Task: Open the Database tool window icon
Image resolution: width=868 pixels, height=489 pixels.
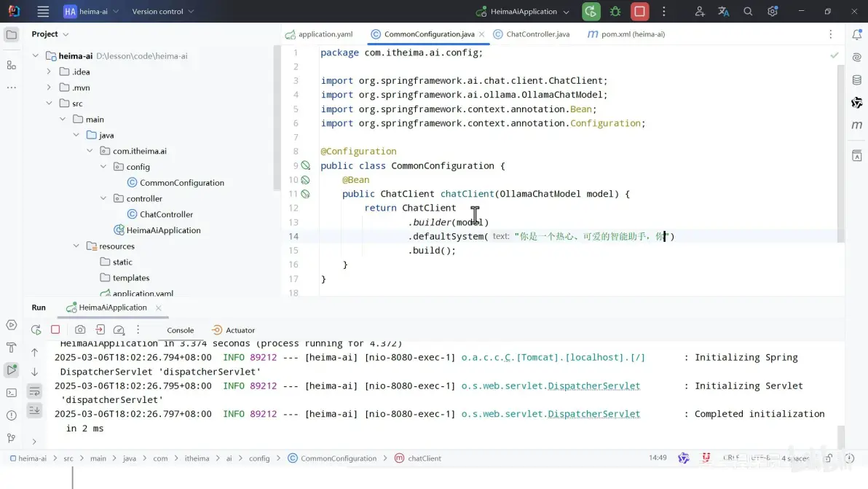Action: point(856,79)
